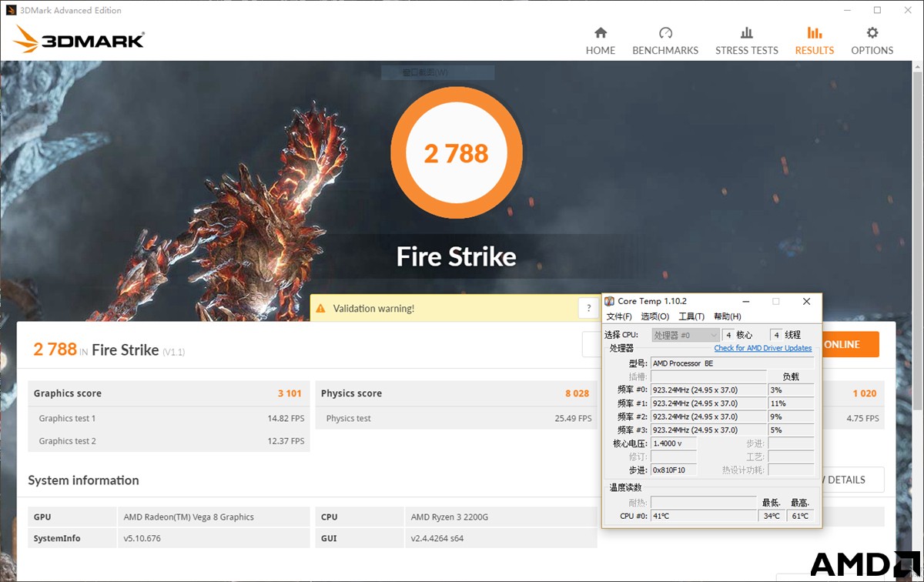Click the AMD Radeon(TM) Vega 8 Graphics cell

pyautogui.click(x=213, y=517)
